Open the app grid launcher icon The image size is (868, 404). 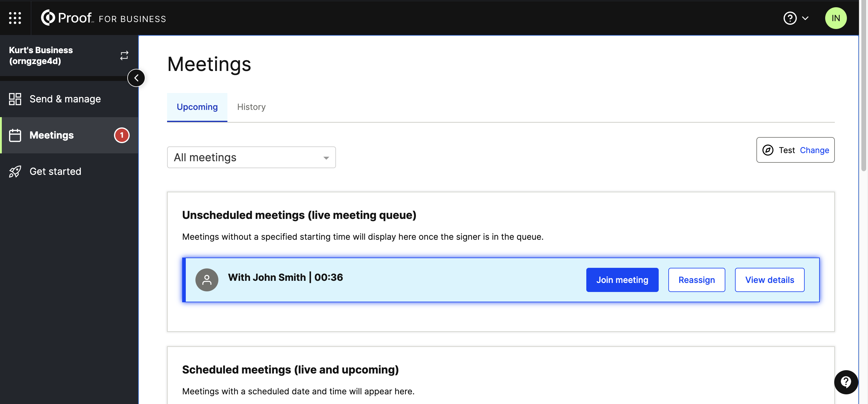tap(15, 18)
